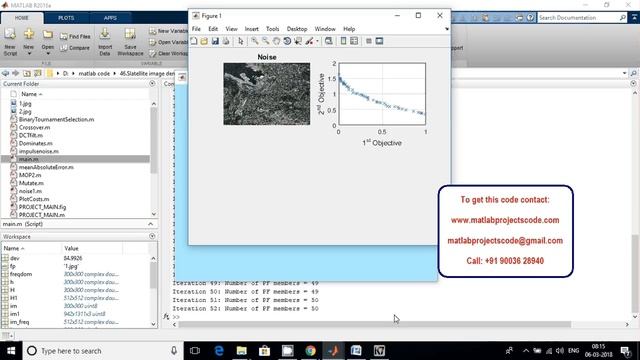Open the Brush color dropdown arrow
The height and width of the screenshot is (360, 640).
coord(317,41)
